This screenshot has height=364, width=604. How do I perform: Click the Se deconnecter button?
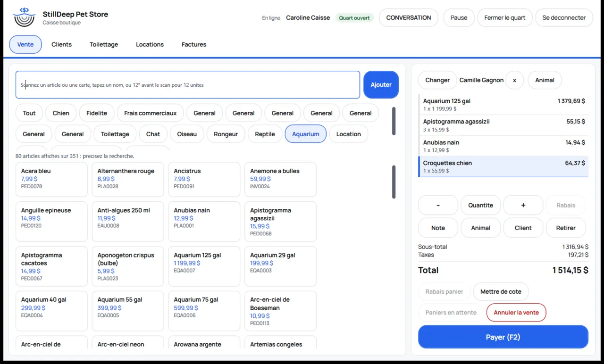point(564,18)
